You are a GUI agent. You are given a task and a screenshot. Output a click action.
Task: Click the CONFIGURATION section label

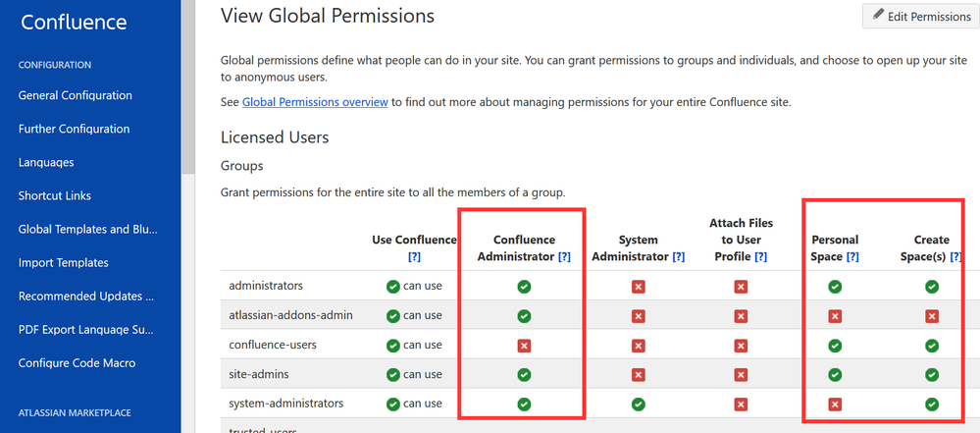(x=55, y=65)
